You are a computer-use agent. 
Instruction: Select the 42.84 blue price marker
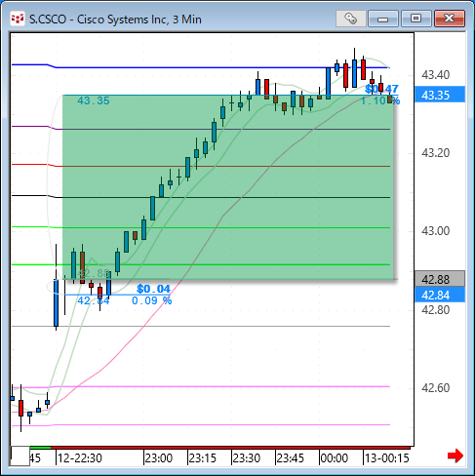click(x=440, y=295)
